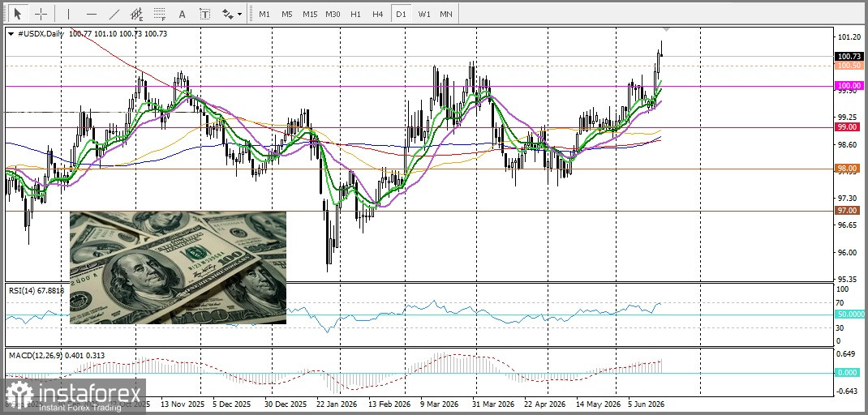Click the orange 98.00 level label
This screenshot has width=868, height=415.
(x=849, y=169)
